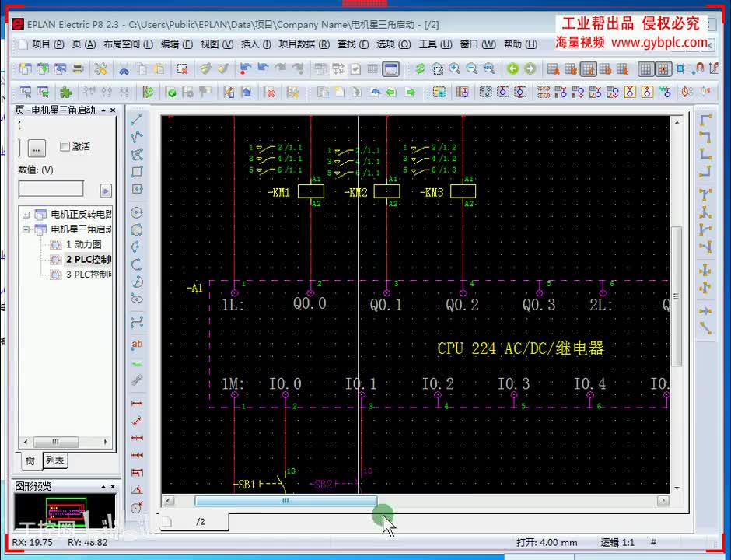Click the dropdown arrow of 页 panel header
Viewport: 731px width, 560px height.
coord(103,110)
